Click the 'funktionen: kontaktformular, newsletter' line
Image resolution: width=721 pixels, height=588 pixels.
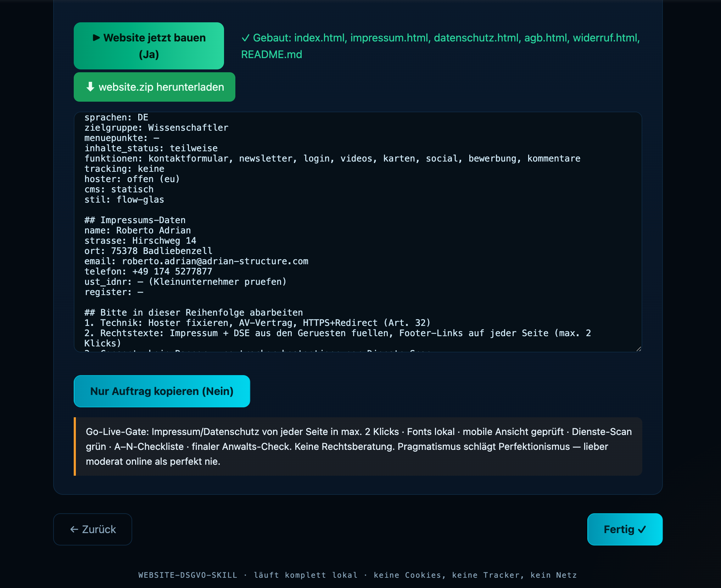click(332, 158)
